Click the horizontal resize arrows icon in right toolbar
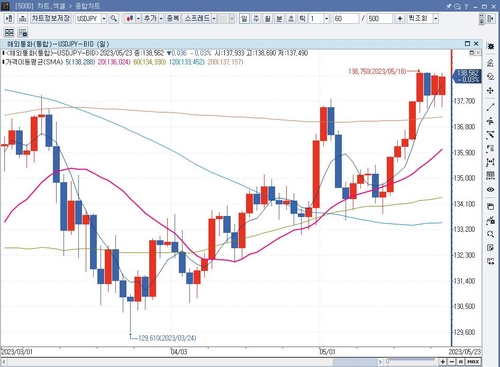This screenshot has height=367, width=500. point(490,261)
